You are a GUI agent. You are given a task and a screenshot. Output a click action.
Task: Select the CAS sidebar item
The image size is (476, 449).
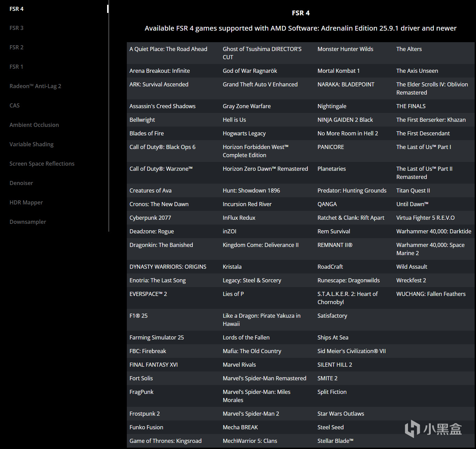pyautogui.click(x=15, y=105)
